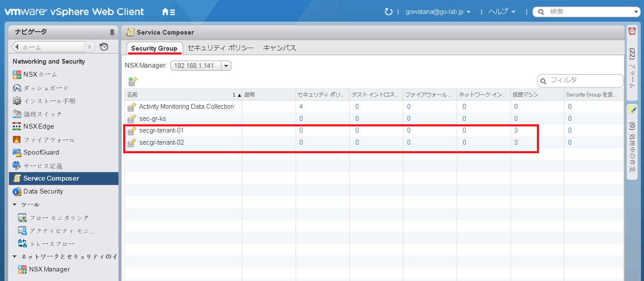Select the secgr-tenant-02 row name

click(162, 142)
